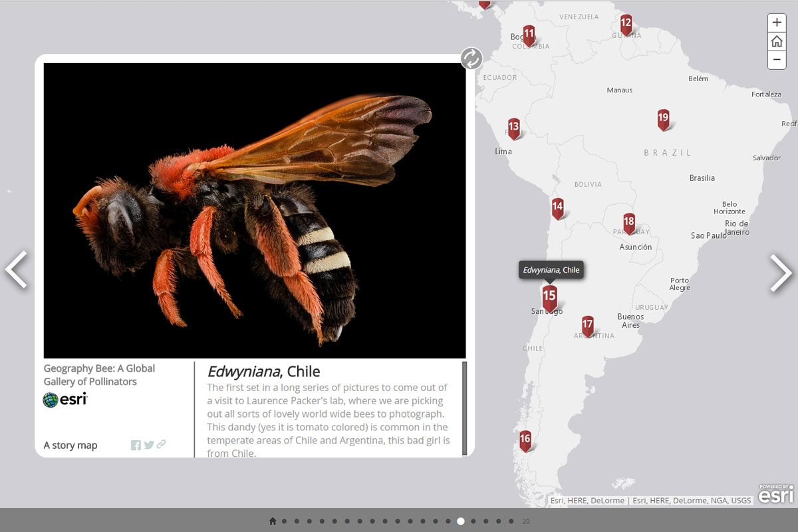Click the swap image and map icon
798x532 pixels.
point(471,59)
